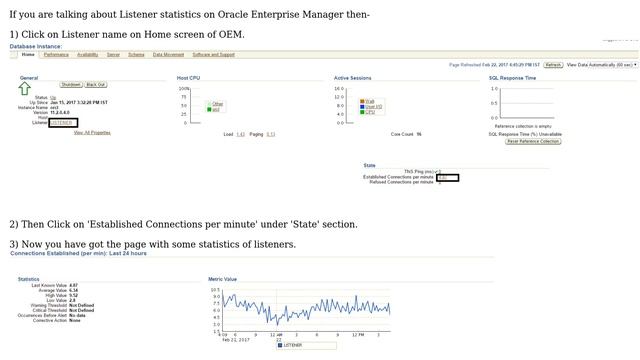
Task: Click the LISTENER label in chart legend
Action: (293, 345)
